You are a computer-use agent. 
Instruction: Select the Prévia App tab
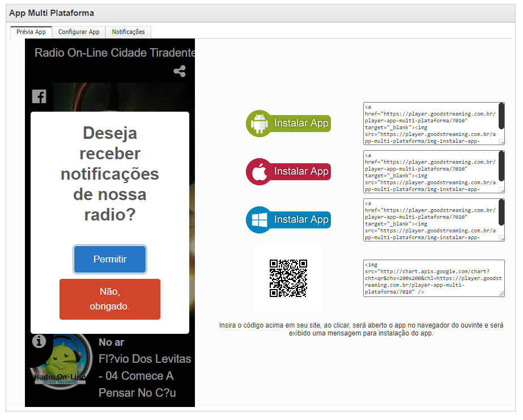(31, 32)
